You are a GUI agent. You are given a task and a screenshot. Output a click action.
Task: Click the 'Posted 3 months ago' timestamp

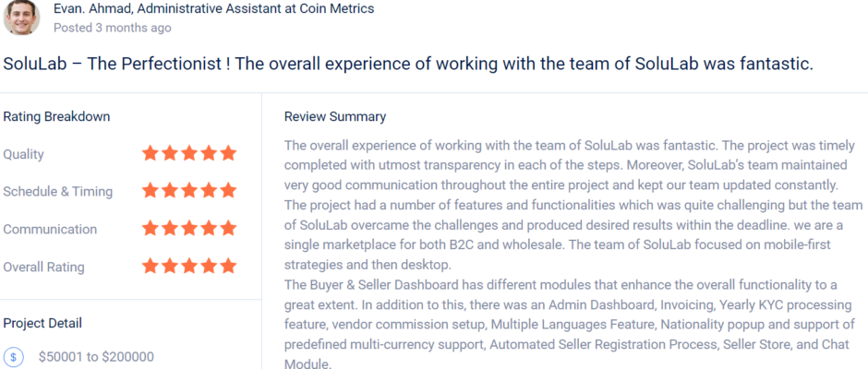pyautogui.click(x=112, y=28)
